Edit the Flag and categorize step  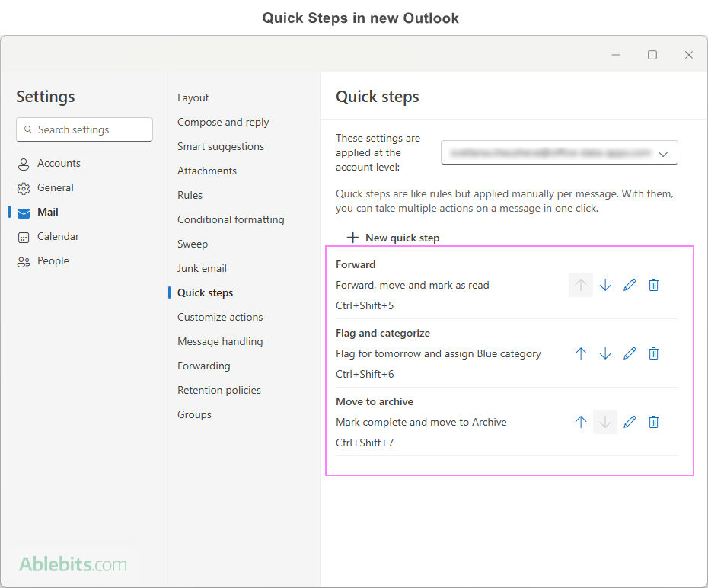630,353
